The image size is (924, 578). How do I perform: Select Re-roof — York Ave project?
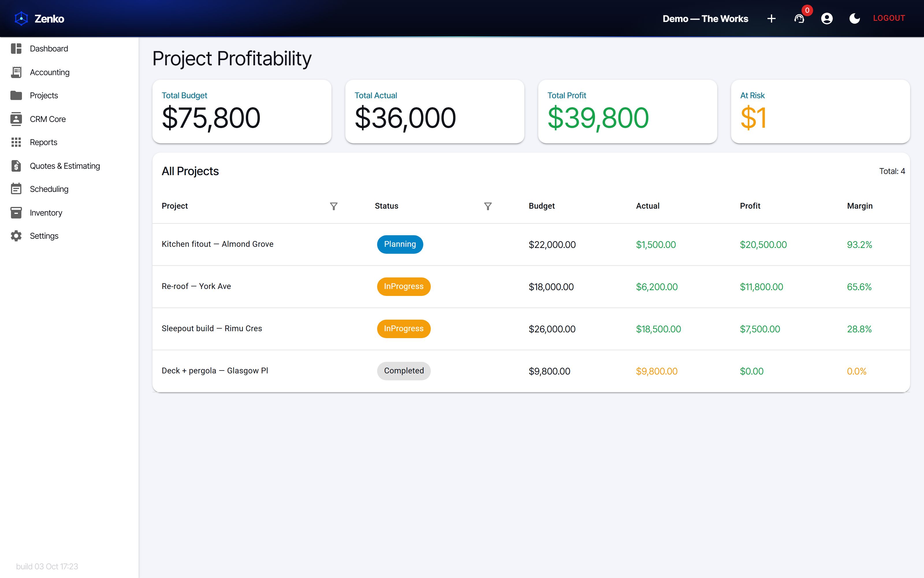click(196, 286)
